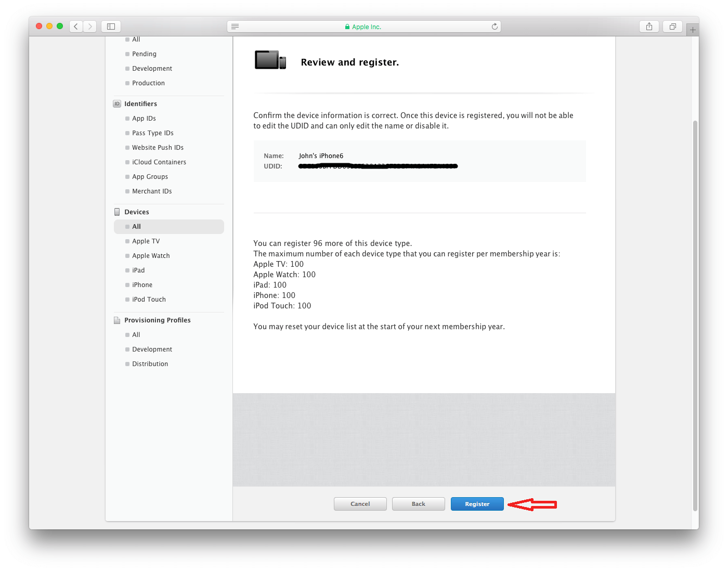Screen dimensions: 728x571
Task: Open Merchant IDs
Action: (152, 191)
